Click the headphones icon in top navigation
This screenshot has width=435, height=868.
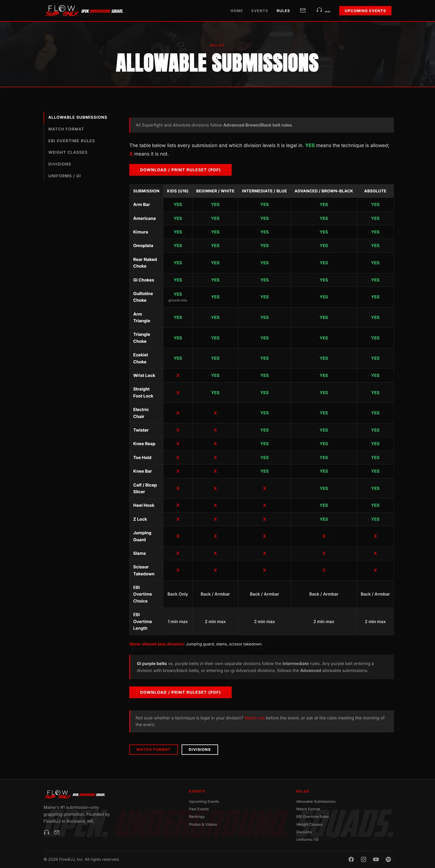pyautogui.click(x=319, y=10)
